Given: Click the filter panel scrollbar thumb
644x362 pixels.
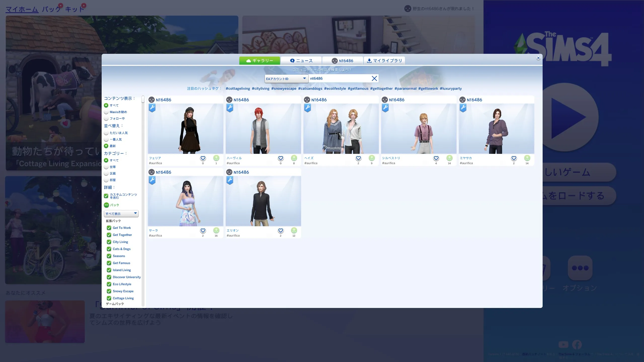Looking at the screenshot, I should 143,99.
